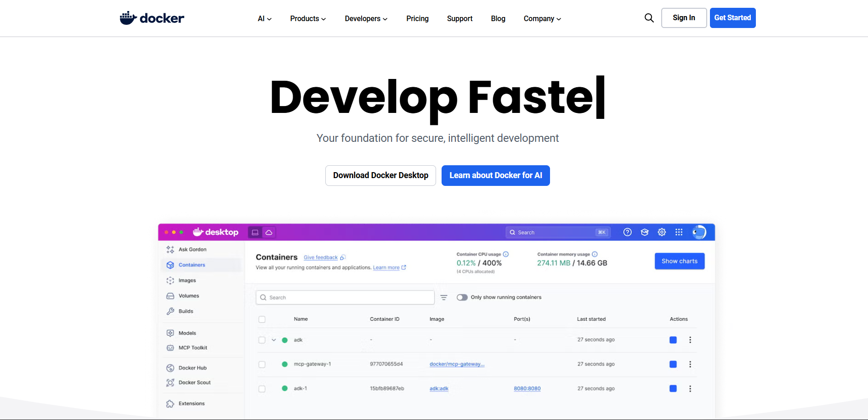The image size is (868, 420).
Task: Click Learn about Docker for AI button
Action: click(x=495, y=175)
